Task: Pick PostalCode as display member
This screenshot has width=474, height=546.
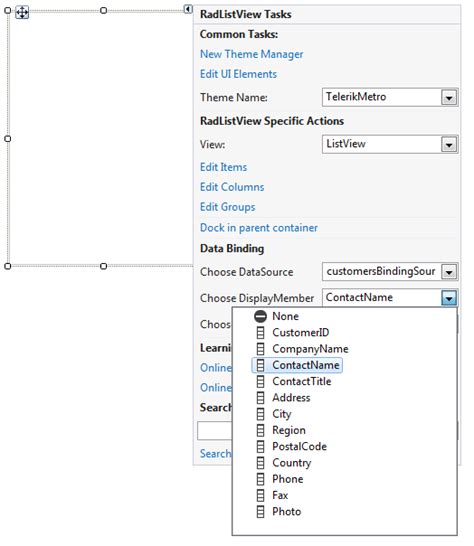Action: (x=299, y=446)
